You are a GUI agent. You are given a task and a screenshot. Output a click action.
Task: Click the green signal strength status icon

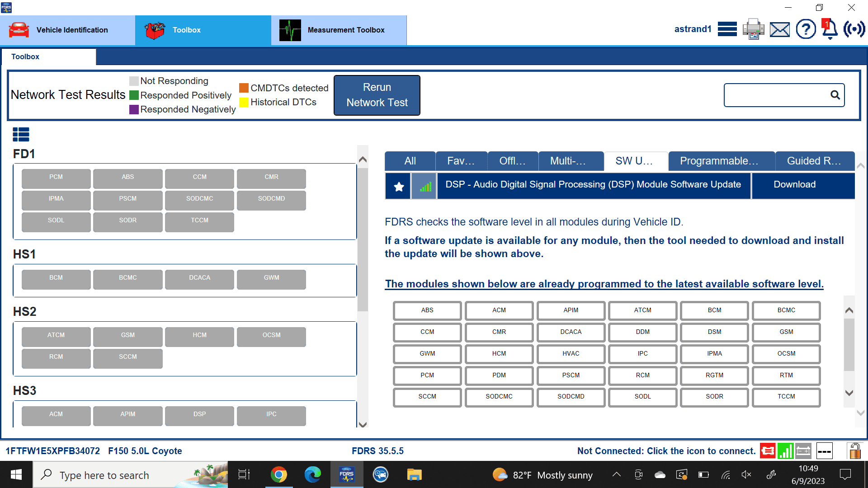point(786,450)
